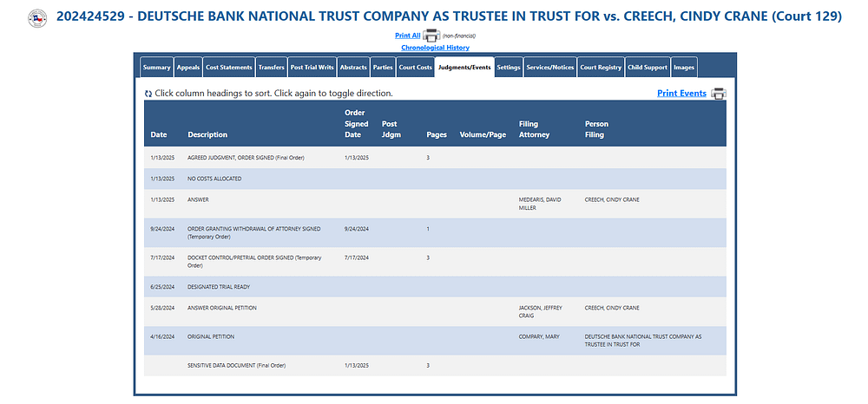The width and height of the screenshot is (868, 404).
Task: Switch to the Summary tab
Action: tap(156, 68)
